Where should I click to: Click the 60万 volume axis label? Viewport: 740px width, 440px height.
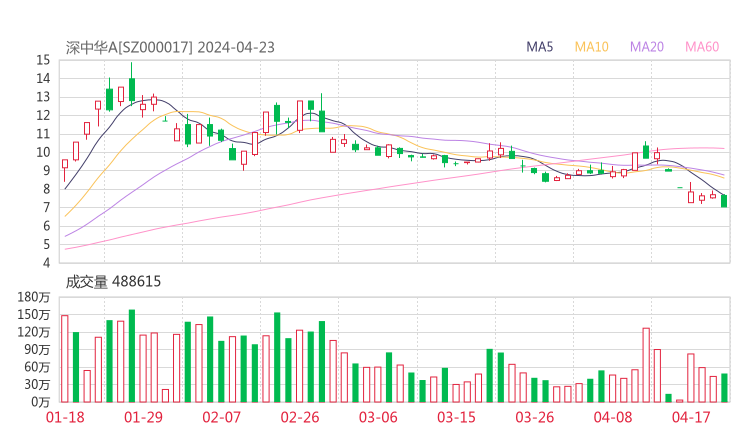37,367
